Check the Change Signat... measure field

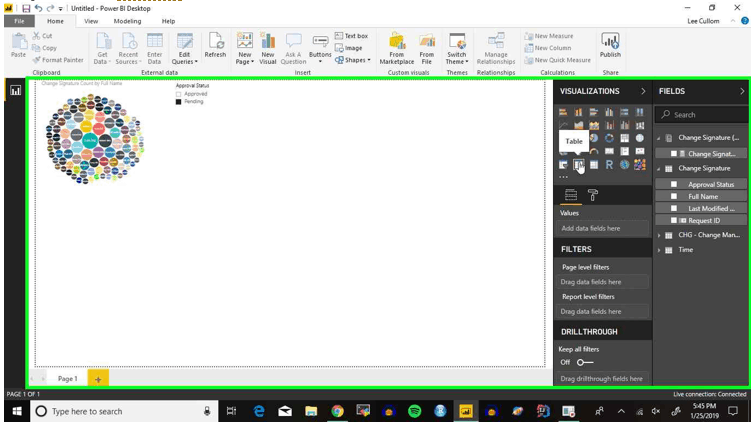[x=674, y=154]
